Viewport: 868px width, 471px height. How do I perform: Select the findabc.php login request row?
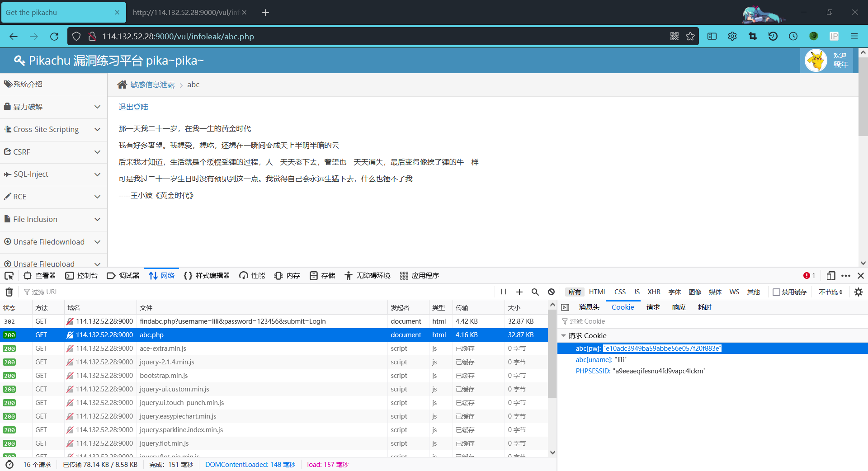pyautogui.click(x=274, y=321)
